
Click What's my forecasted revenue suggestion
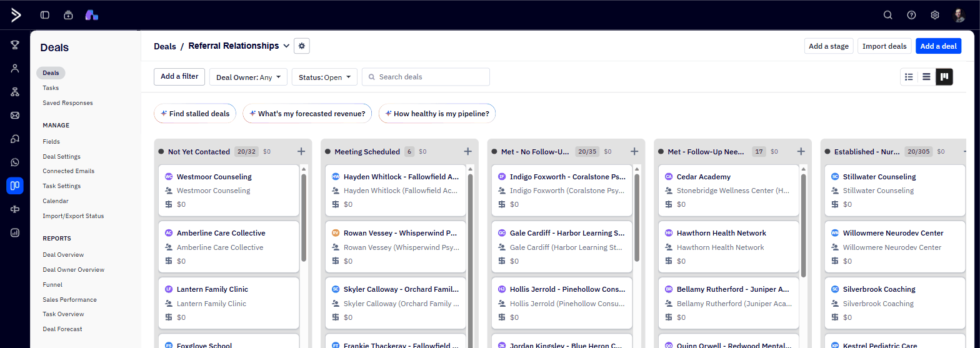tap(307, 114)
